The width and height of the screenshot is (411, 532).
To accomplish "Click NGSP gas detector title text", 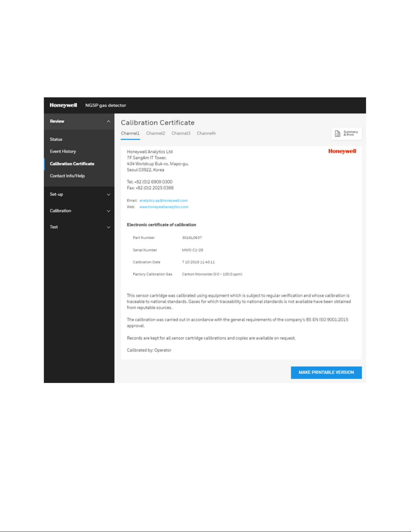I will 106,105.
